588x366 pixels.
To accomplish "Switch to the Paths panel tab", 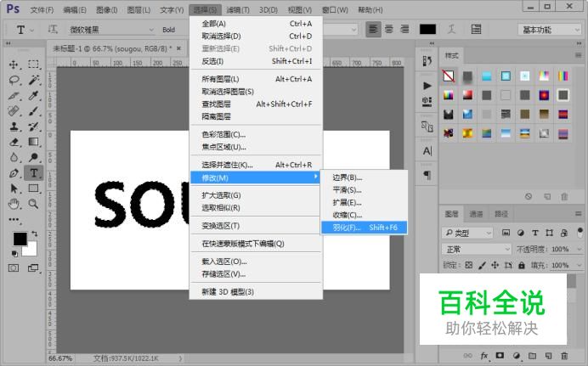I will tap(501, 214).
